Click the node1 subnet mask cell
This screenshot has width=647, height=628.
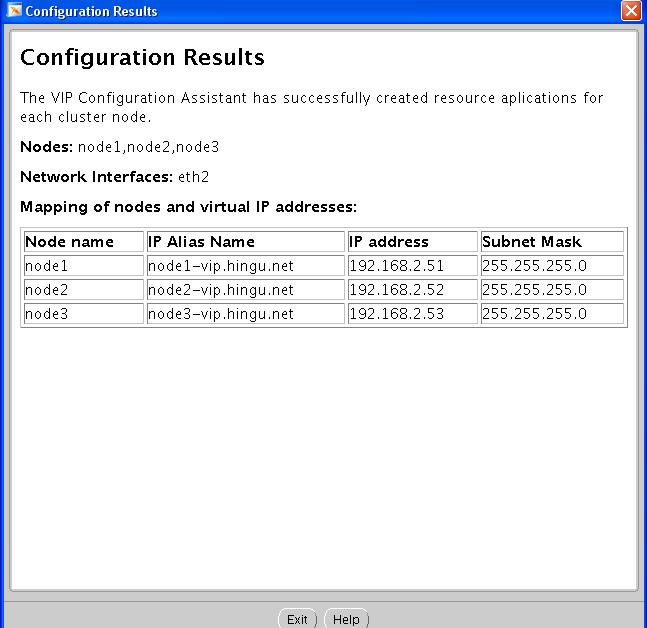551,265
